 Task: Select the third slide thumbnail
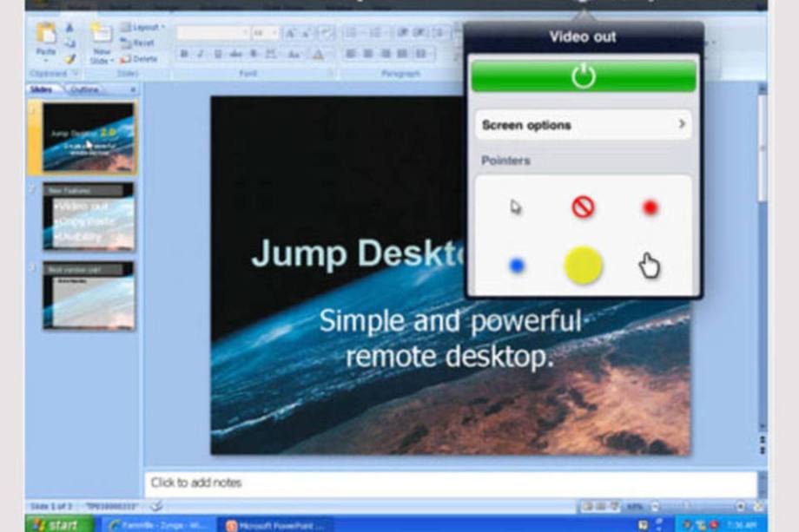(x=89, y=296)
